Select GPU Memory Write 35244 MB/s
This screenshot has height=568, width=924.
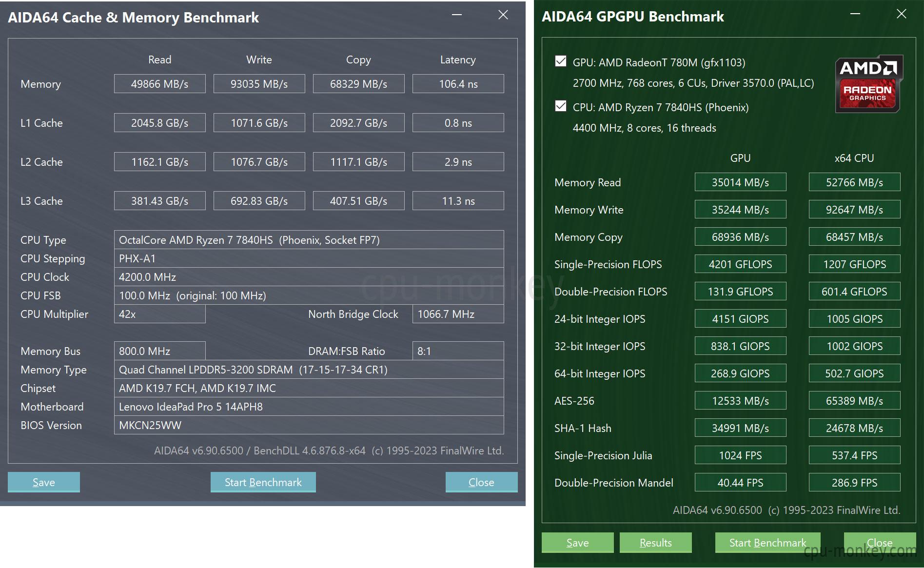741,210
